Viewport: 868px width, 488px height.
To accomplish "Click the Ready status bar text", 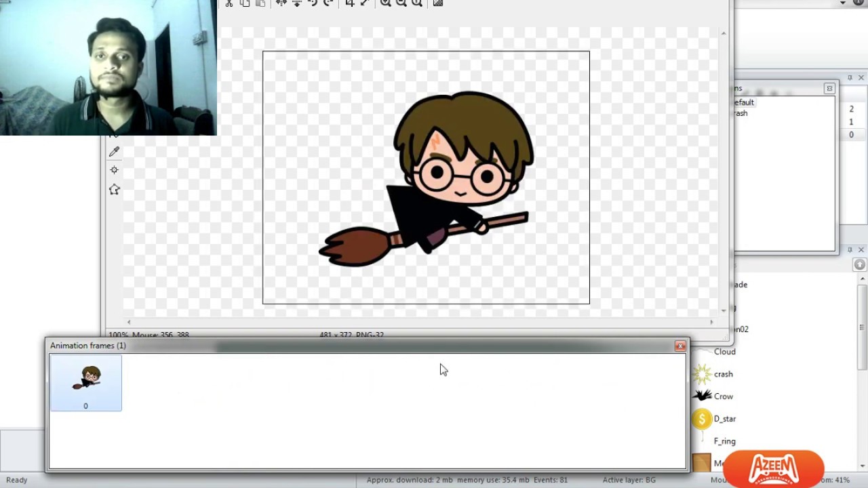I will (x=16, y=480).
